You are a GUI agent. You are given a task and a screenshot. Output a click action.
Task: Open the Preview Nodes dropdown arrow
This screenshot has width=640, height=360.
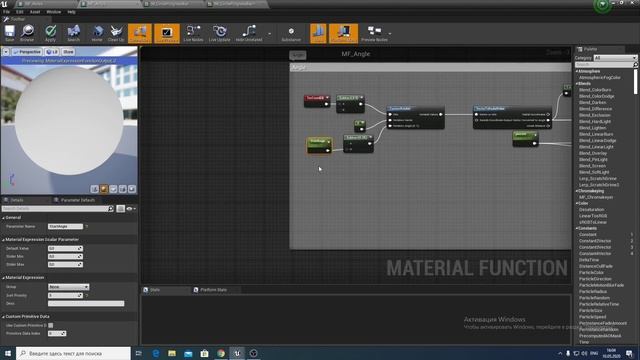[390, 33]
